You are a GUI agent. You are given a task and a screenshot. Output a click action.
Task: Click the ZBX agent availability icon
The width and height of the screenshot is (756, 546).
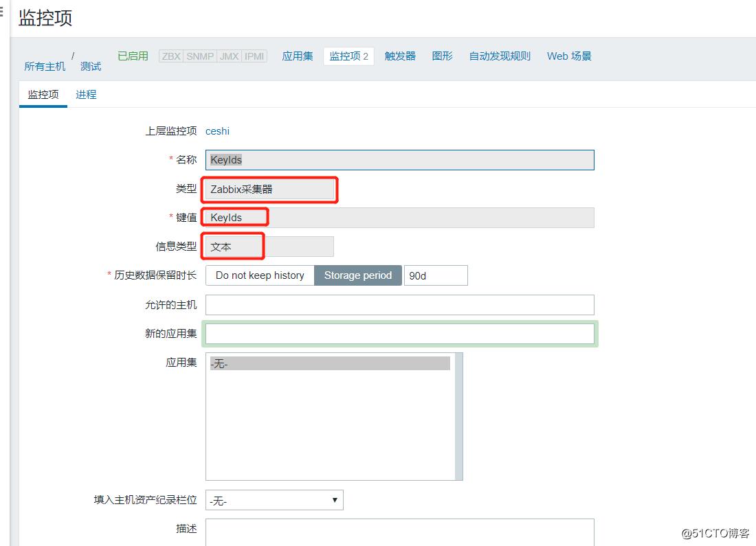pyautogui.click(x=170, y=56)
